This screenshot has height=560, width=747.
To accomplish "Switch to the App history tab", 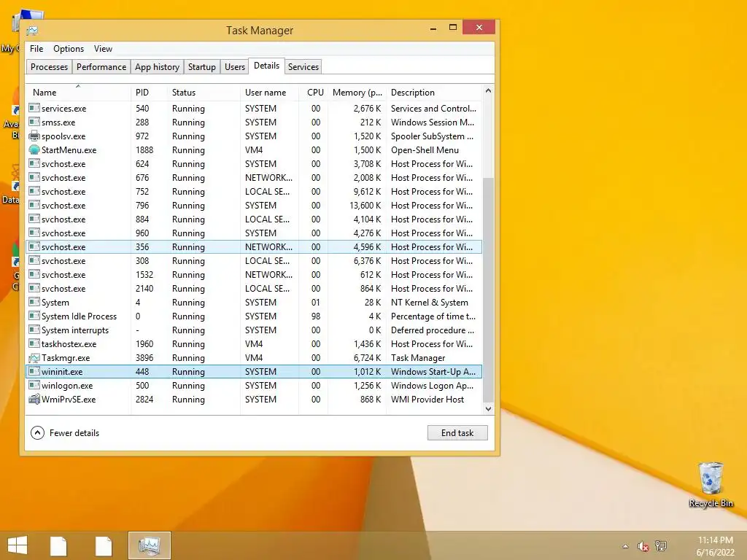I will coord(157,67).
